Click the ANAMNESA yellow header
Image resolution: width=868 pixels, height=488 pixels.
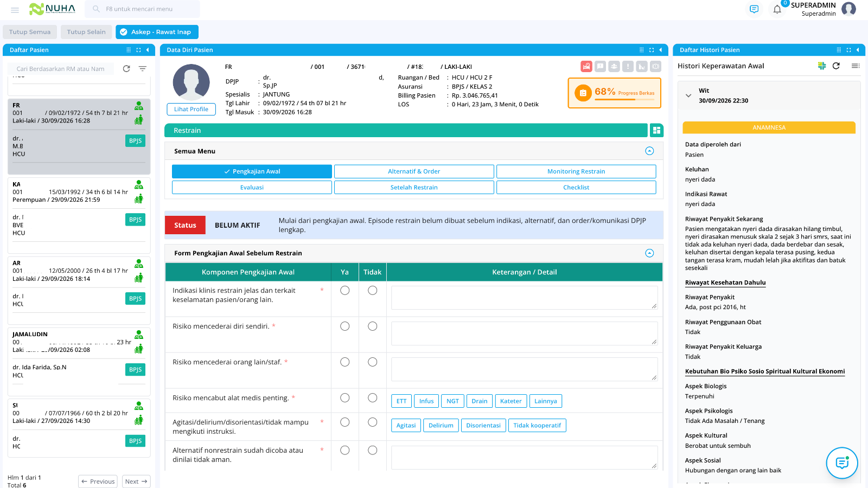point(769,127)
